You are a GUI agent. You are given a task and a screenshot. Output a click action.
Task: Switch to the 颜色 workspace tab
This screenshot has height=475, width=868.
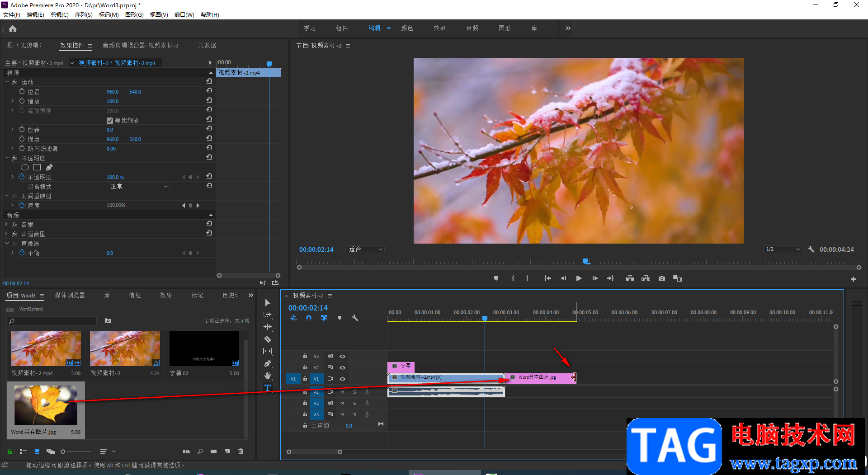pos(407,28)
